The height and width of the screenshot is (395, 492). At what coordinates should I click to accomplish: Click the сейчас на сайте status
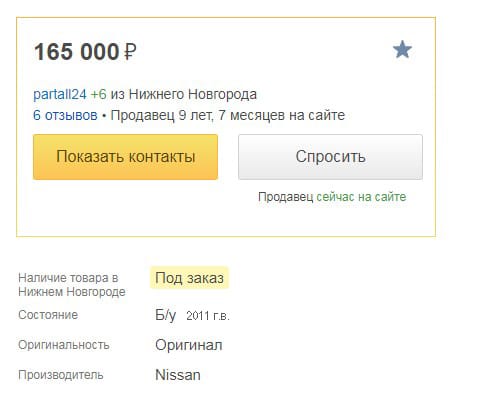tap(361, 197)
